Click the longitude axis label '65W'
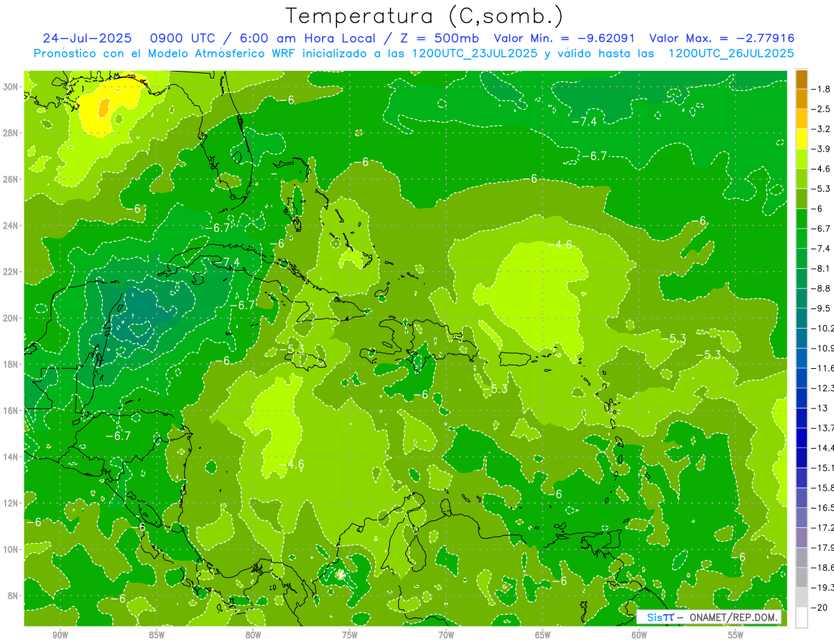The width and height of the screenshot is (834, 644). (543, 636)
